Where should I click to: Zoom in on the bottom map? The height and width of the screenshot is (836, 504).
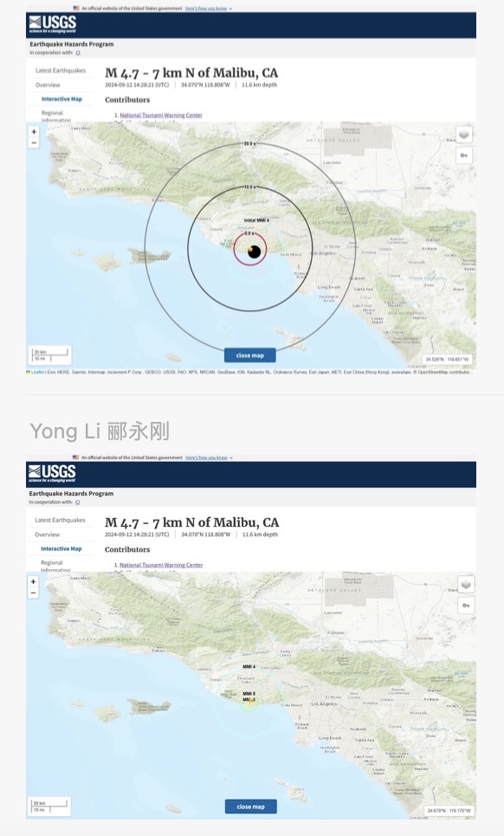(34, 581)
